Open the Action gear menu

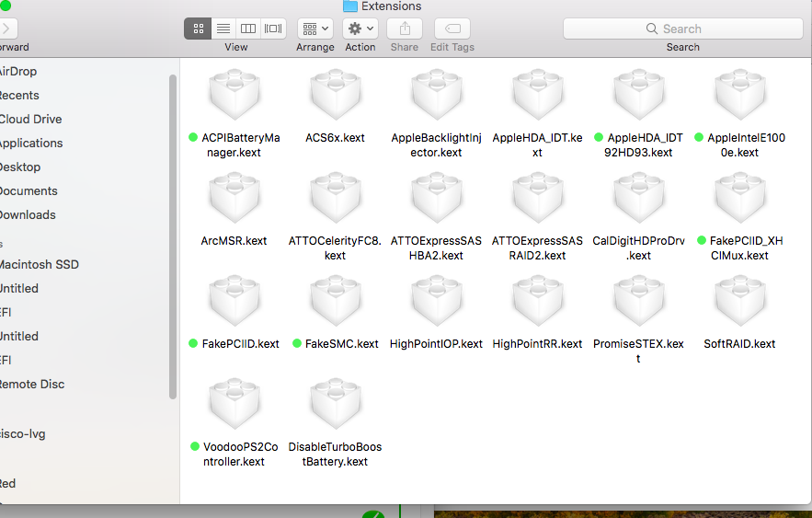click(360, 29)
